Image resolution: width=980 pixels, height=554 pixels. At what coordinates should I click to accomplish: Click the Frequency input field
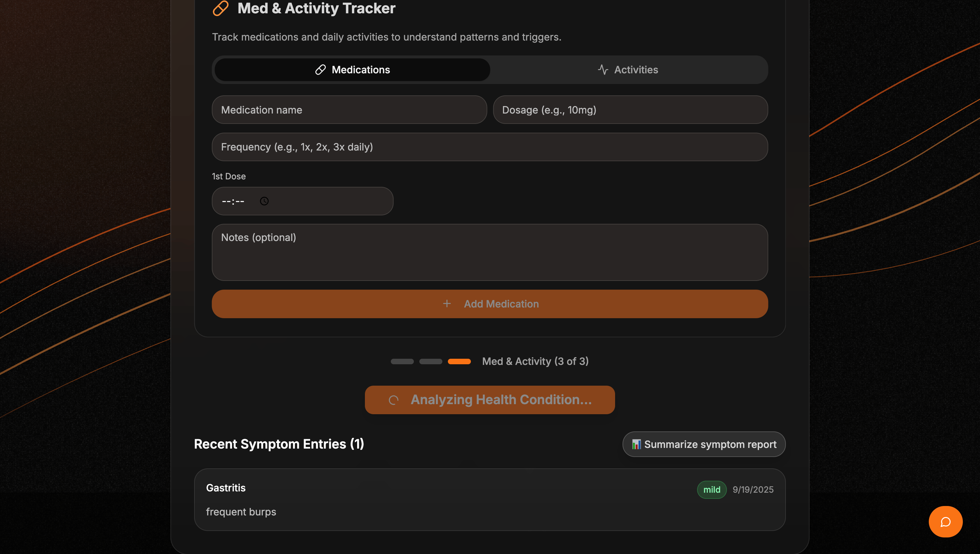coord(490,147)
